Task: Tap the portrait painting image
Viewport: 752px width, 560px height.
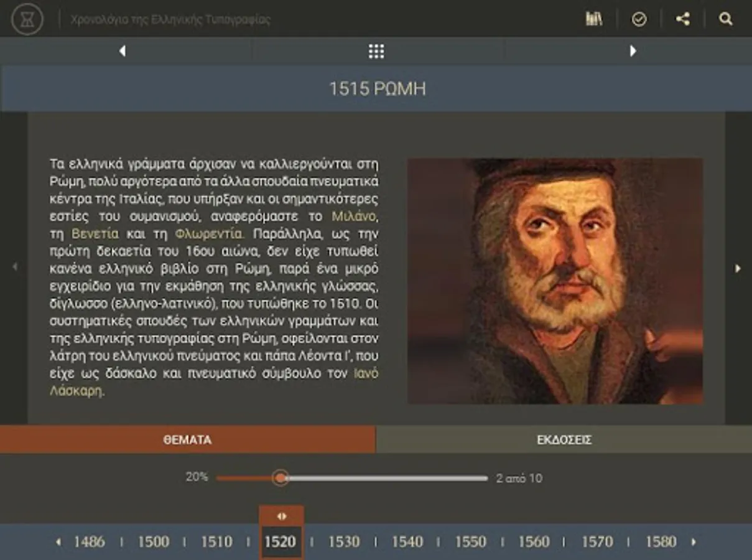Action: click(x=555, y=281)
